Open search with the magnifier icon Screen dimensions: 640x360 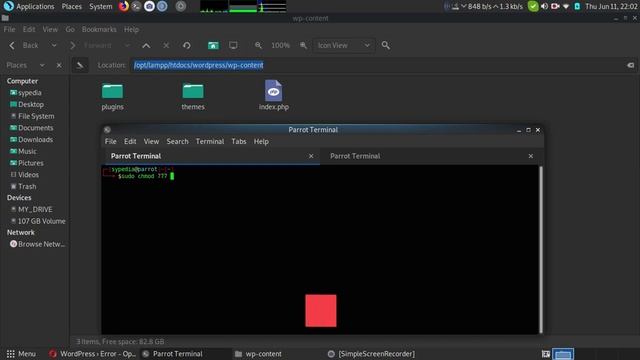point(386,45)
